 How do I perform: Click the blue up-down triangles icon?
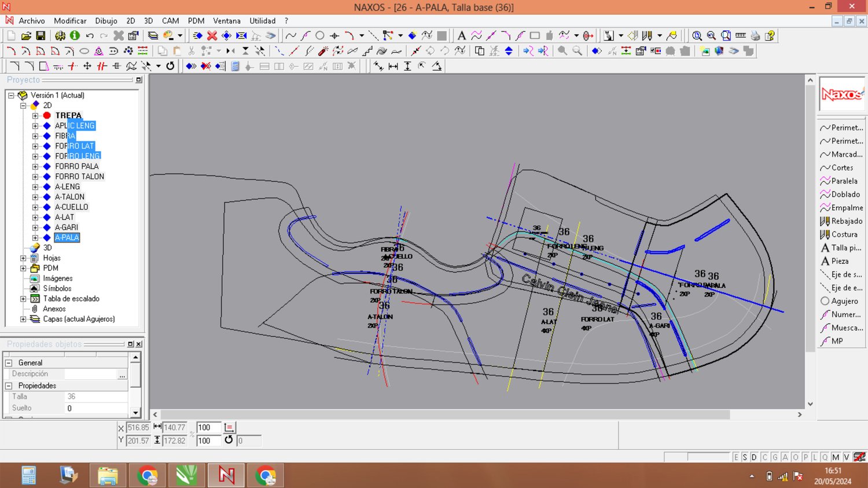click(509, 51)
